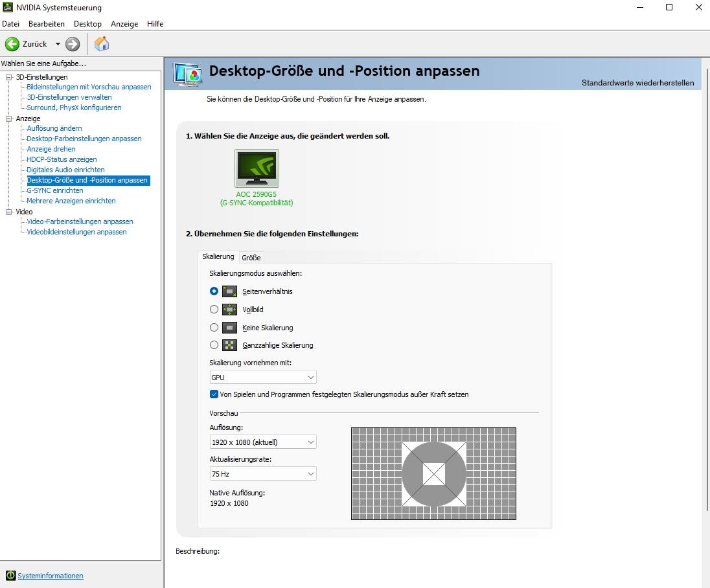The height and width of the screenshot is (588, 710).
Task: Open Auflösung ändern page
Action: click(x=54, y=129)
